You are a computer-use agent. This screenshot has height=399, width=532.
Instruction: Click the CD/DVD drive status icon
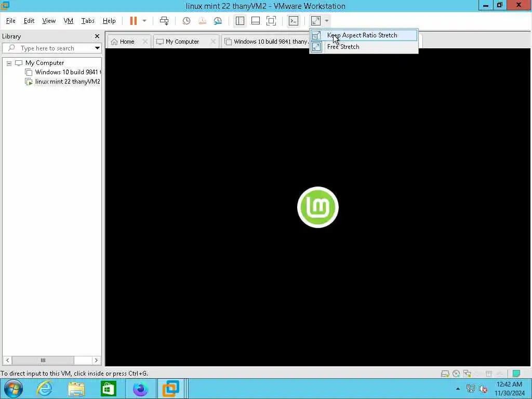pyautogui.click(x=456, y=374)
